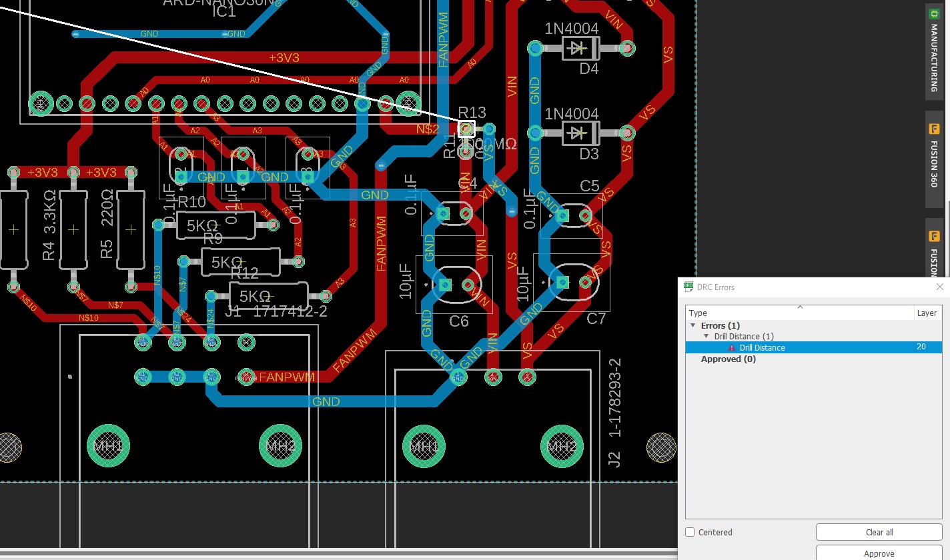Screen dimensions: 950x560
Task: Select the D4 diode symbol
Action: click(x=580, y=48)
